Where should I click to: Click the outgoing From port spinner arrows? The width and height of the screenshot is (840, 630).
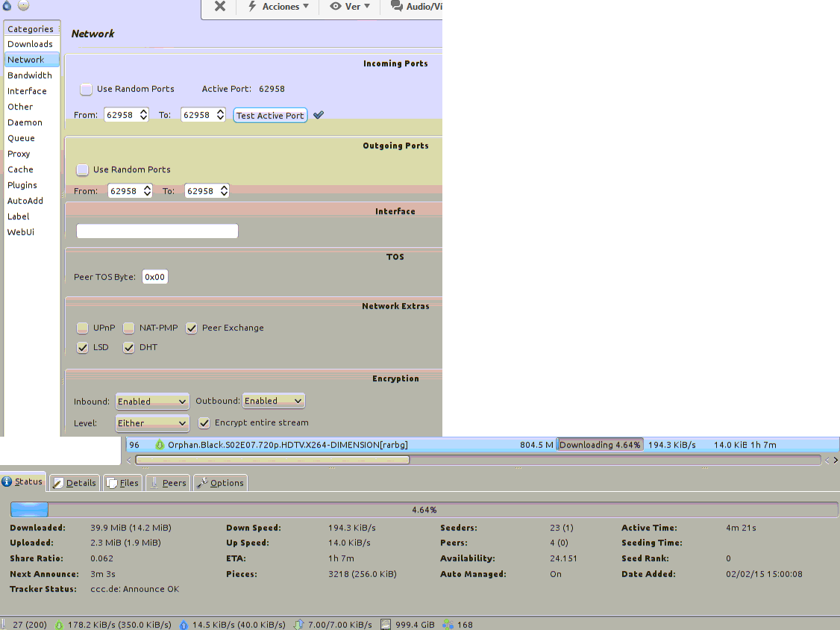[147, 191]
